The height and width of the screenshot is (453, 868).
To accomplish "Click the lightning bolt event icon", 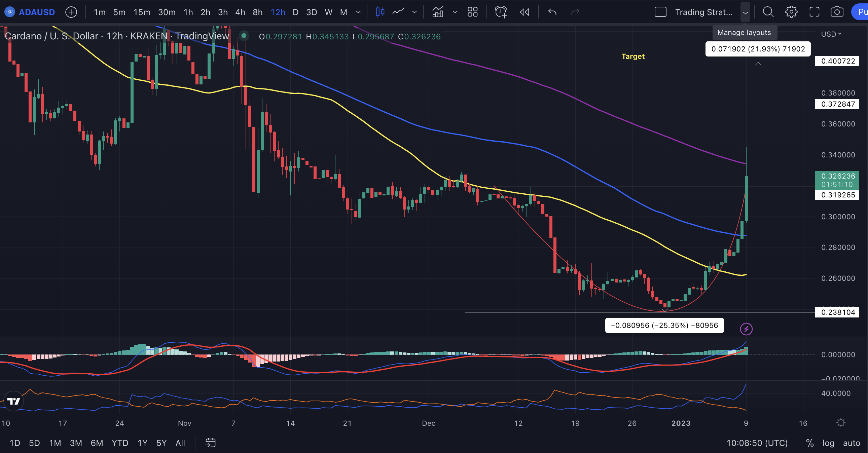I will pos(746,329).
